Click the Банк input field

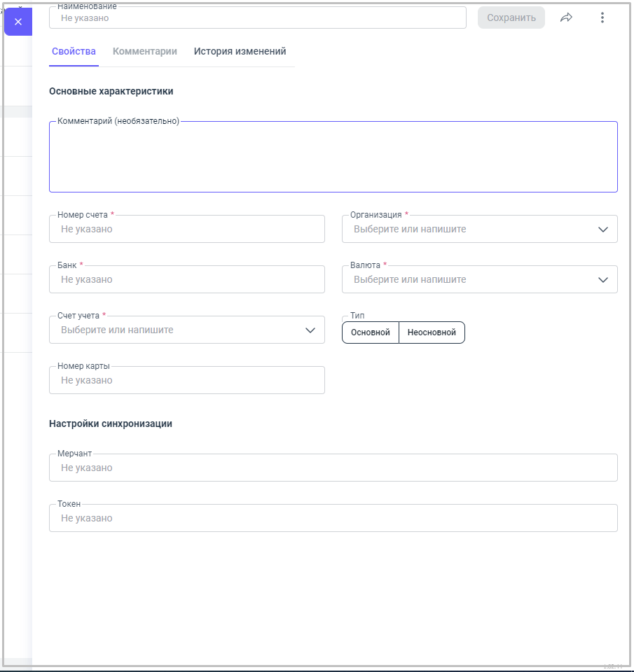[x=186, y=279]
